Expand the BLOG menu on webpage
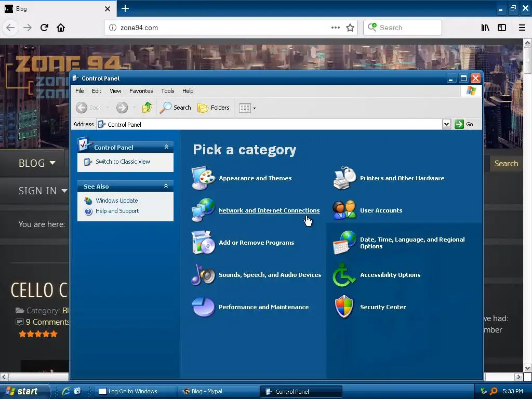This screenshot has width=532, height=399. tap(37, 163)
